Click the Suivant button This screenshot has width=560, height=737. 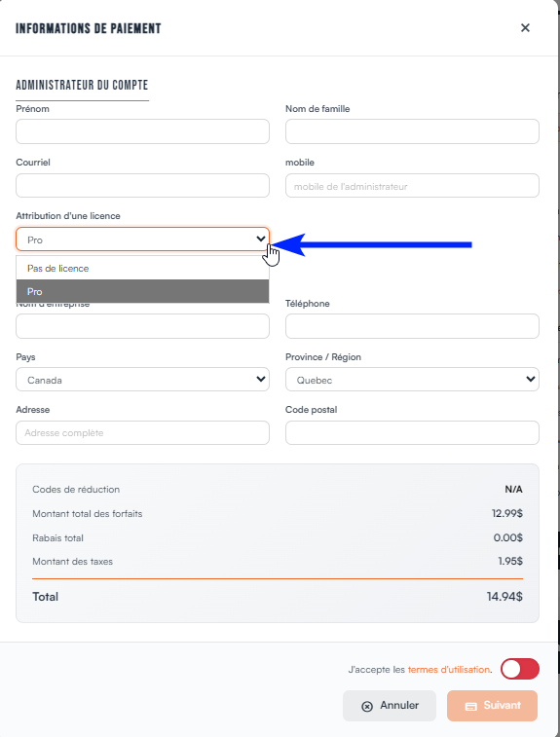pyautogui.click(x=492, y=706)
